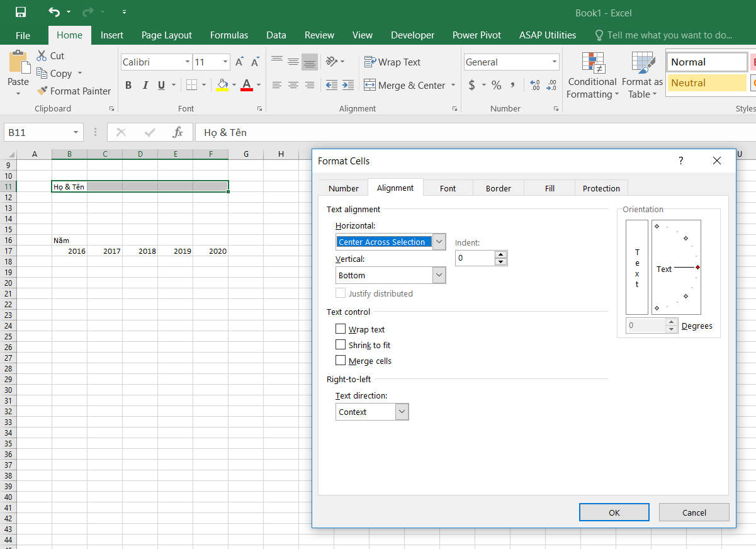Image resolution: width=756 pixels, height=549 pixels.
Task: Select the Neutral cell style
Action: [706, 82]
